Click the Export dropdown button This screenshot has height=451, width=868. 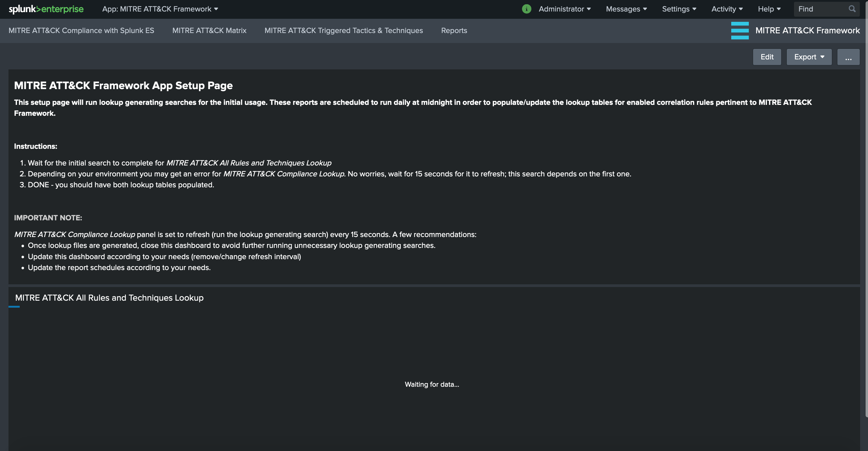809,57
